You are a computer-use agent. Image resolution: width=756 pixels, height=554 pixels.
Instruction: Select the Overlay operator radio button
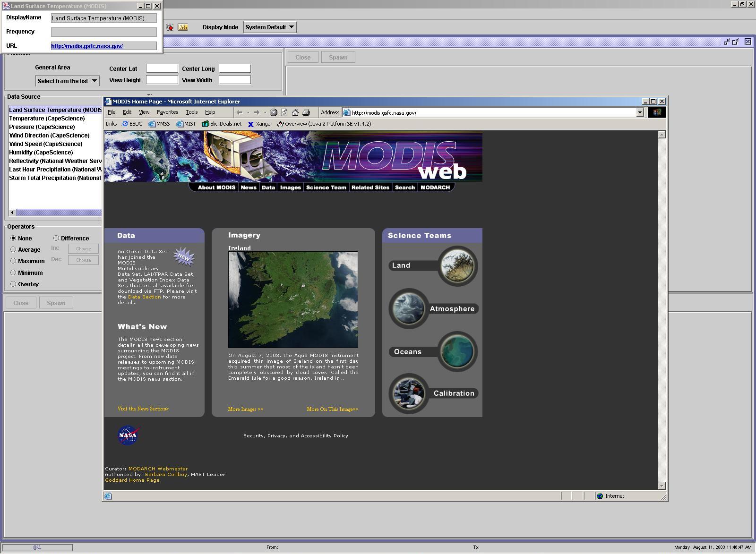click(13, 284)
